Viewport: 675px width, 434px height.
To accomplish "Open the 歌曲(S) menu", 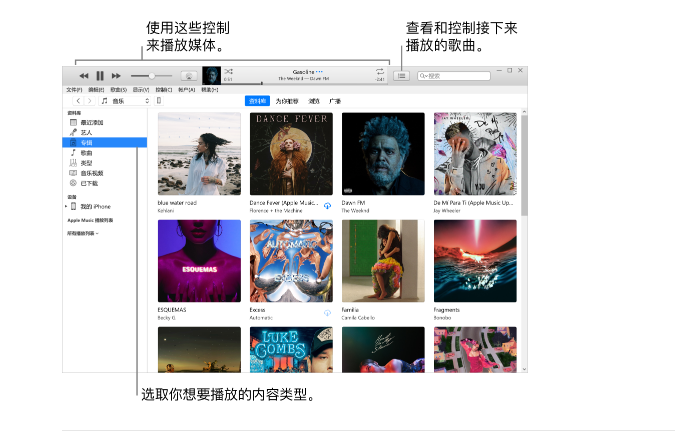I will pos(118,90).
